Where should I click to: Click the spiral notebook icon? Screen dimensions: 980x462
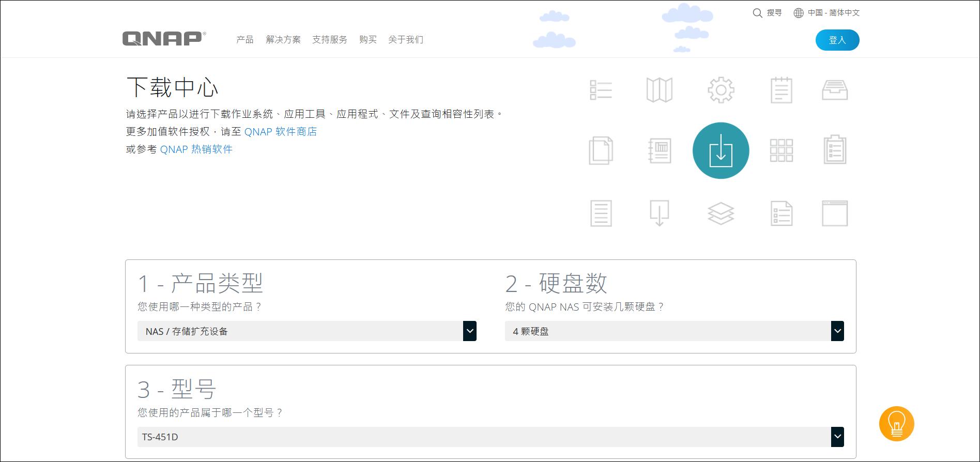click(660, 150)
